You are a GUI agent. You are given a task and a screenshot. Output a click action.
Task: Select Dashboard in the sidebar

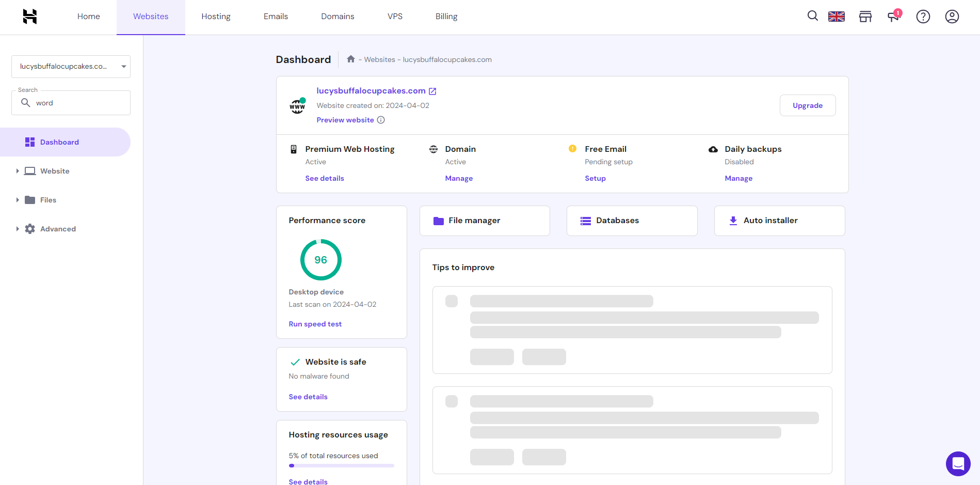[x=65, y=142]
